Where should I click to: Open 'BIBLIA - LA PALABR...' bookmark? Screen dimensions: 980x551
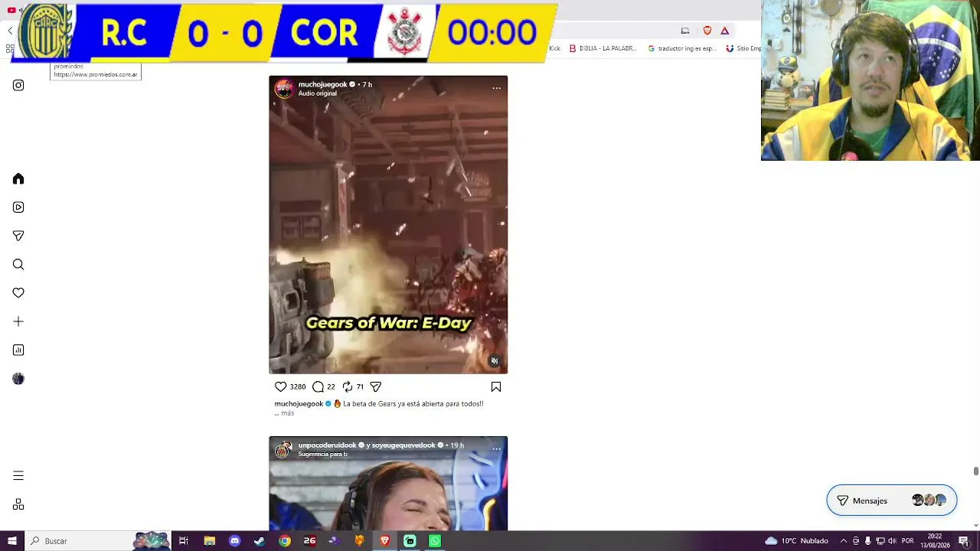point(603,48)
